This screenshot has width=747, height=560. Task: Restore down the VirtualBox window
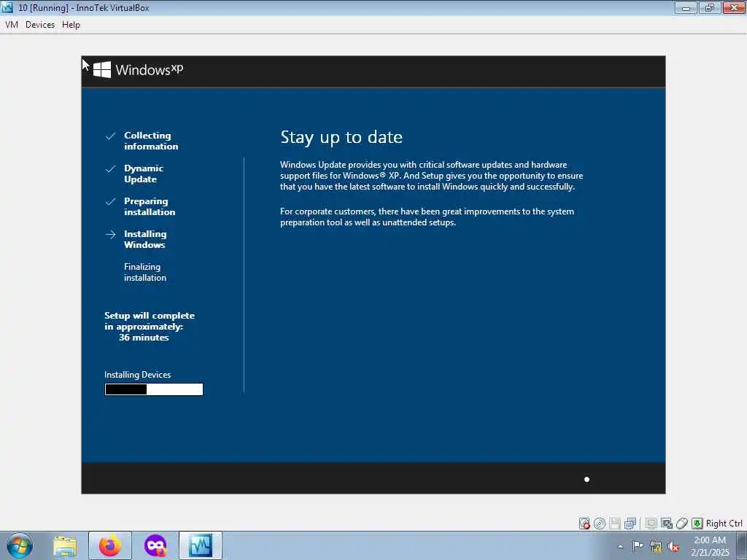point(710,7)
